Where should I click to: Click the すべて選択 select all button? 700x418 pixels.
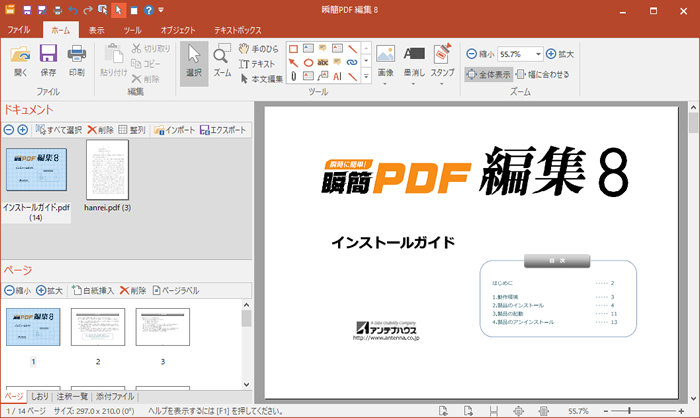coord(59,130)
